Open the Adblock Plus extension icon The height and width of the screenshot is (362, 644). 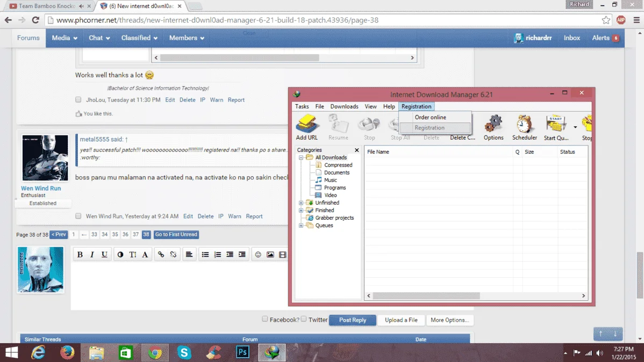coord(621,20)
